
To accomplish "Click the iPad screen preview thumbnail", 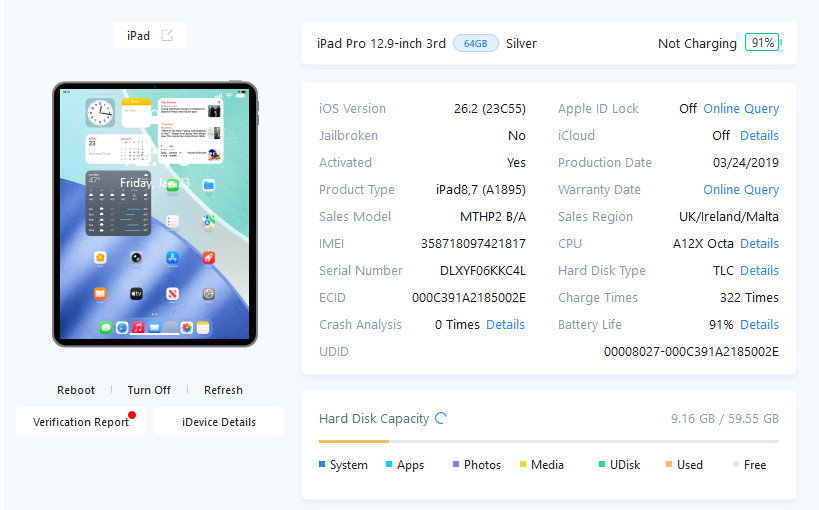I will (x=155, y=214).
